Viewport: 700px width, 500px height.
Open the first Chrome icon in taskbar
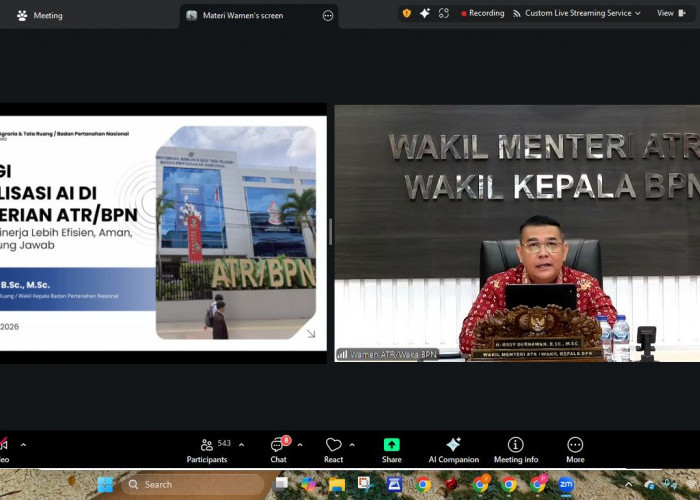click(x=423, y=484)
